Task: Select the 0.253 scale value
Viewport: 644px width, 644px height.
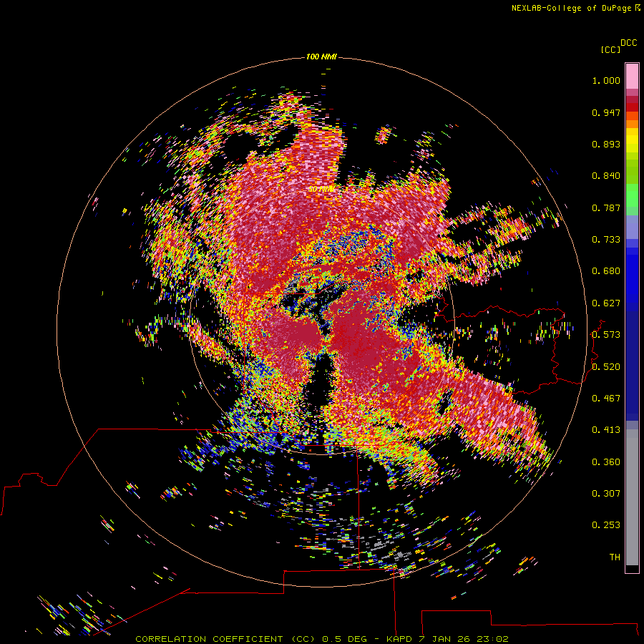Action: pyautogui.click(x=606, y=525)
